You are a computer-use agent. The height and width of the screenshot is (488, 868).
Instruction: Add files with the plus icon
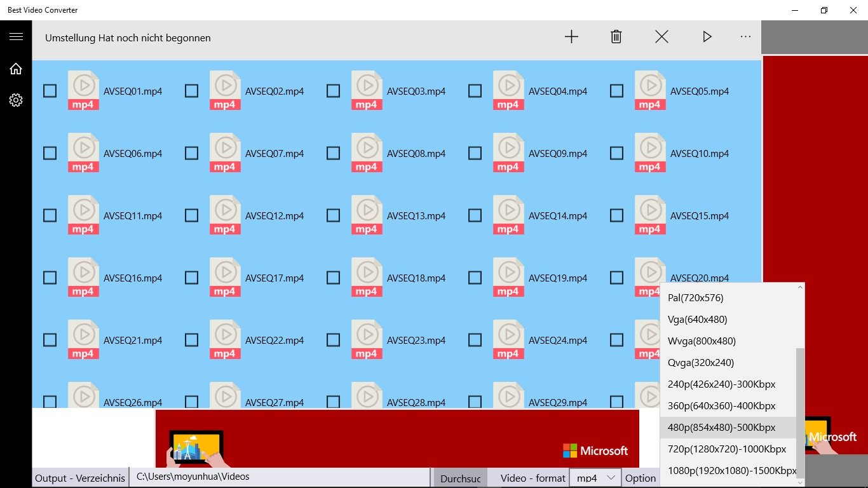pyautogui.click(x=571, y=37)
